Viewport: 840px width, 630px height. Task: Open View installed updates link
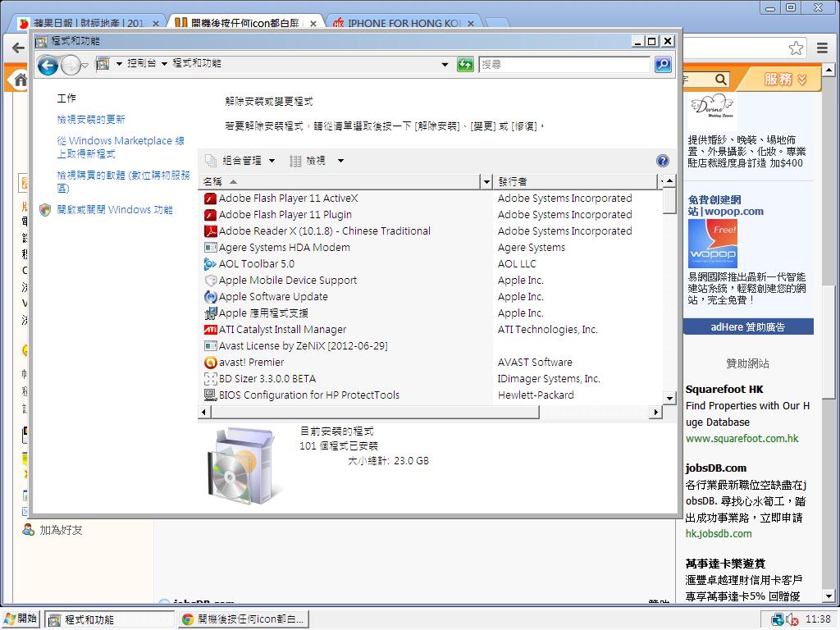[91, 120]
